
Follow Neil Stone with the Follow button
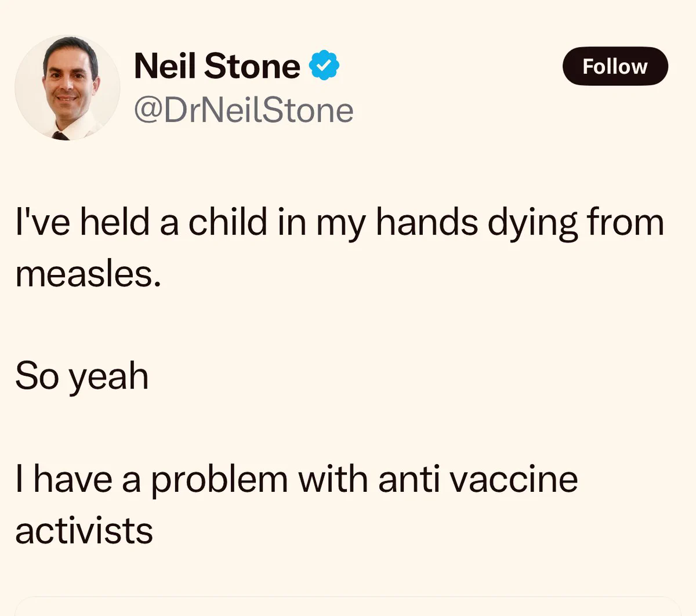click(x=615, y=66)
